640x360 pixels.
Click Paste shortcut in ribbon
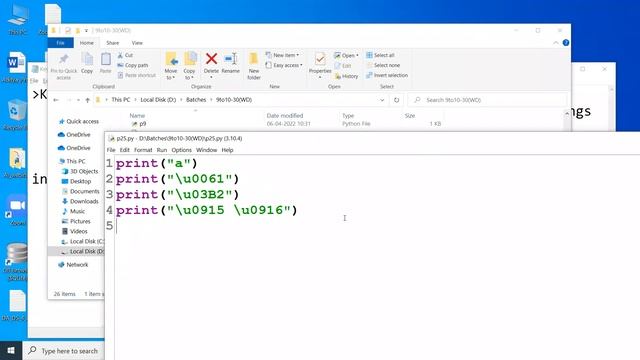[x=137, y=76]
